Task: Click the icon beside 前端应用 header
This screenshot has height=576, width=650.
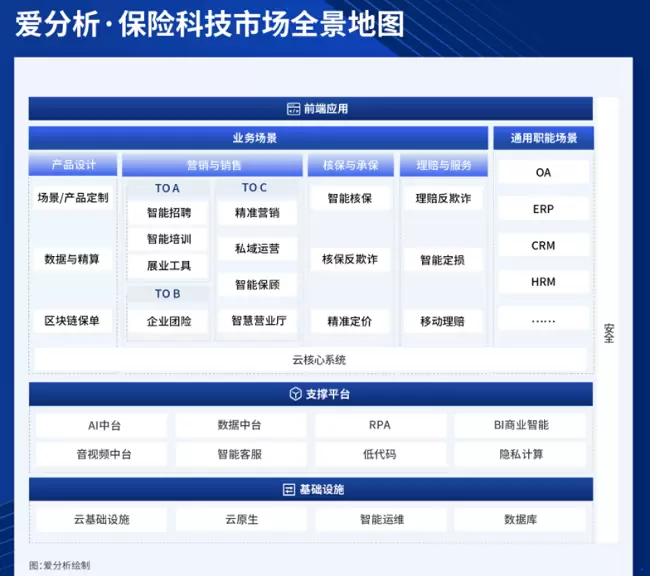Action: coord(293,109)
